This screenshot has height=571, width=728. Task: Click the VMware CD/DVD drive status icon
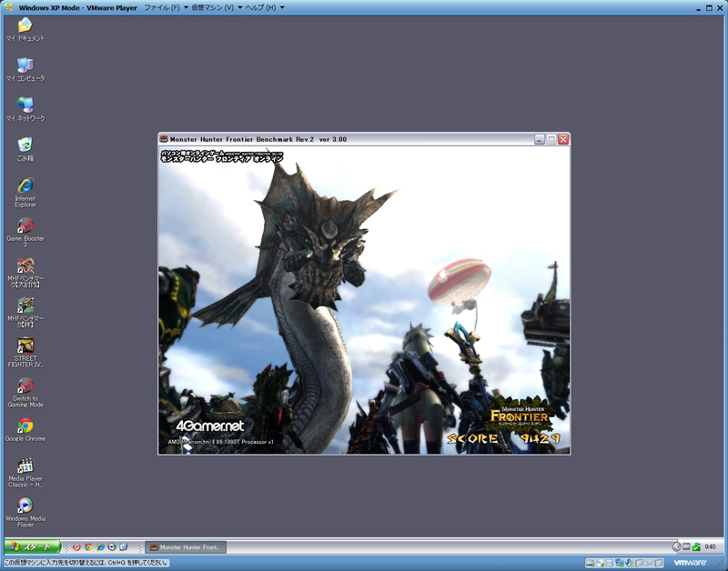coord(600,563)
